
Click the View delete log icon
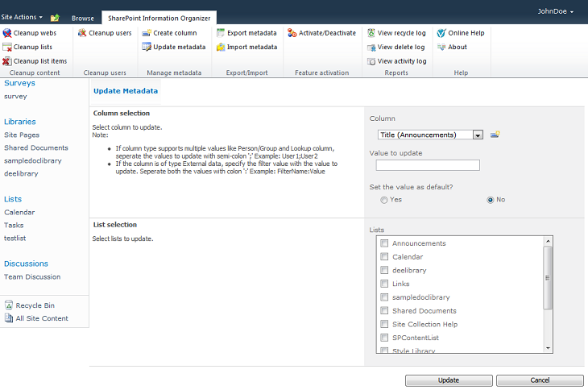pos(371,48)
